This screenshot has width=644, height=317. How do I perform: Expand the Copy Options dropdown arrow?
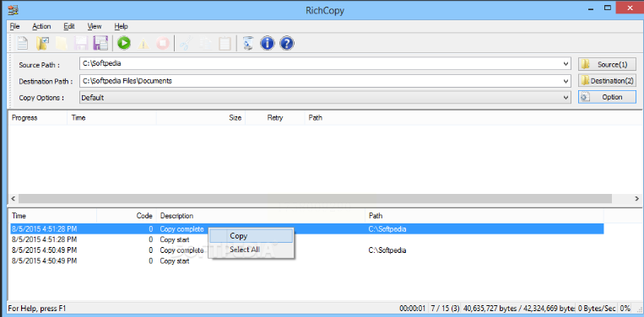566,98
